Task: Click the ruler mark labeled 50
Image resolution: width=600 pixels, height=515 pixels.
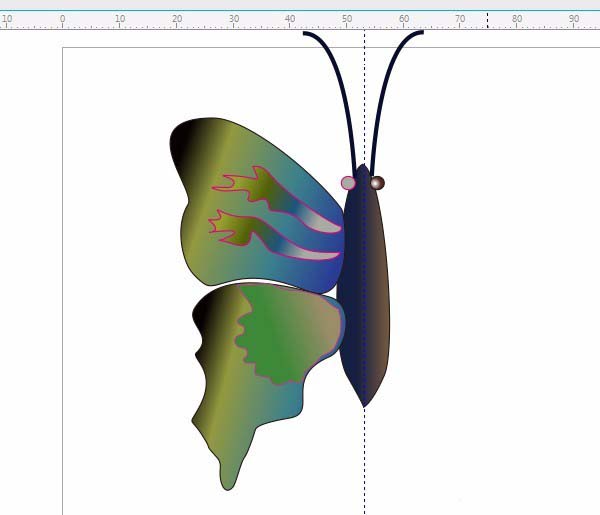Action: point(347,19)
